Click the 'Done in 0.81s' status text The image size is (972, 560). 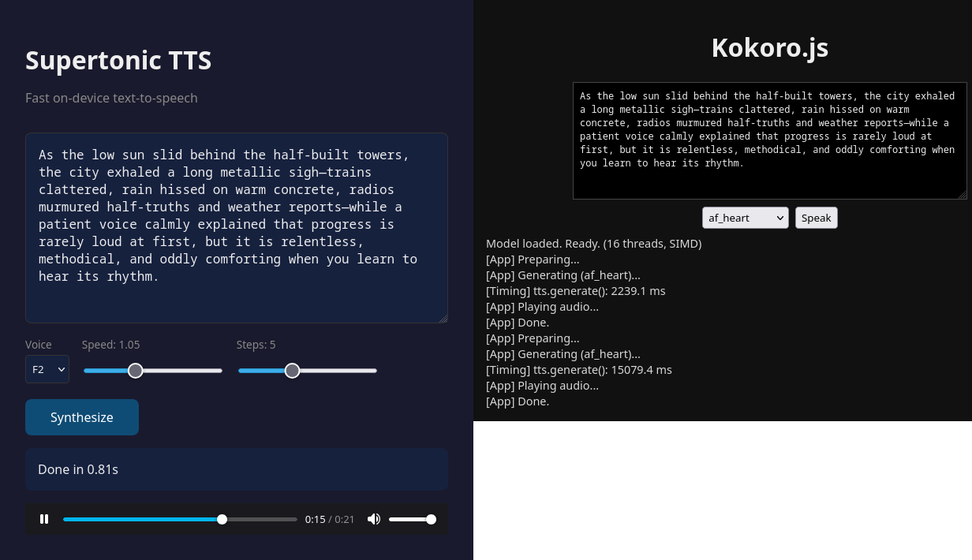tap(78, 469)
